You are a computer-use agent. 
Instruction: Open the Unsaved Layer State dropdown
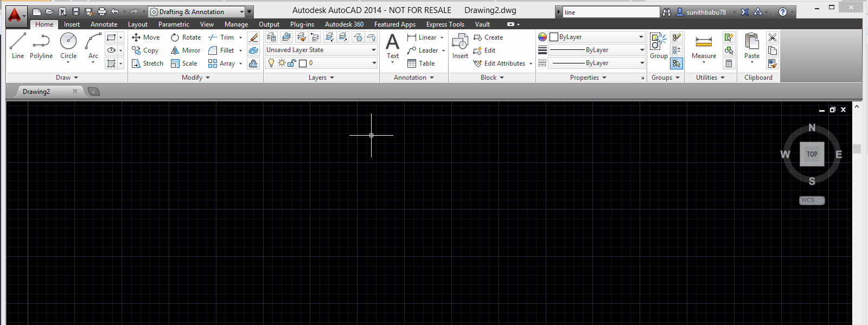[x=321, y=50]
